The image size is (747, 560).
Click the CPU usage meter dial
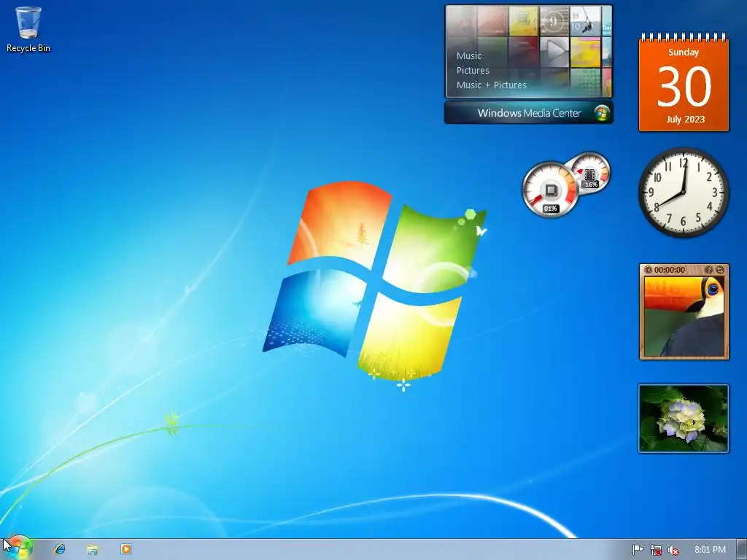[550, 190]
